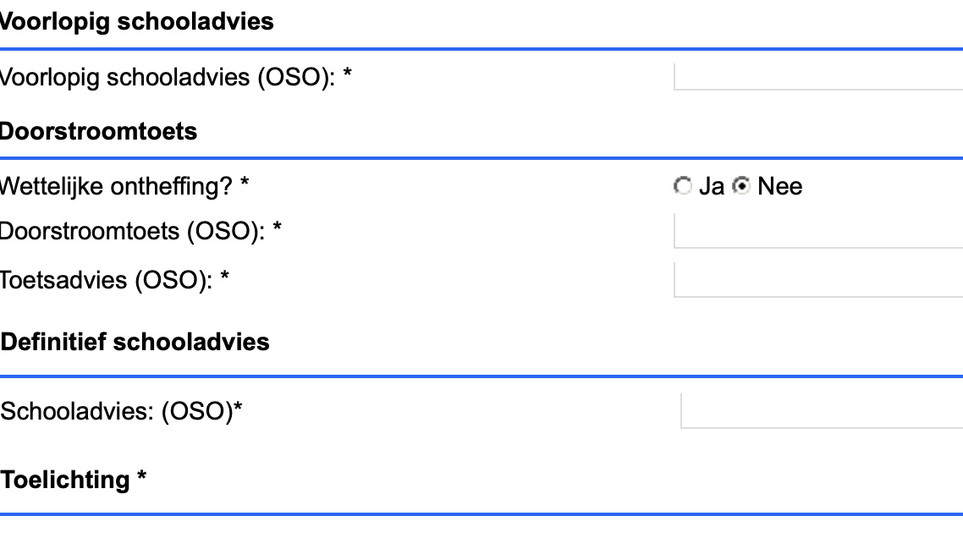The image size is (963, 560).
Task: Click the Nee text beside the radio
Action: point(779,186)
